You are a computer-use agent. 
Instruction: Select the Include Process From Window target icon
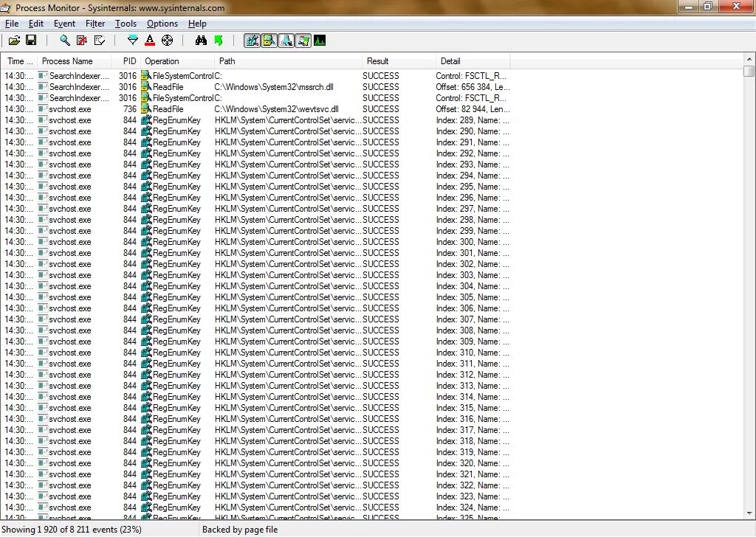(x=168, y=41)
